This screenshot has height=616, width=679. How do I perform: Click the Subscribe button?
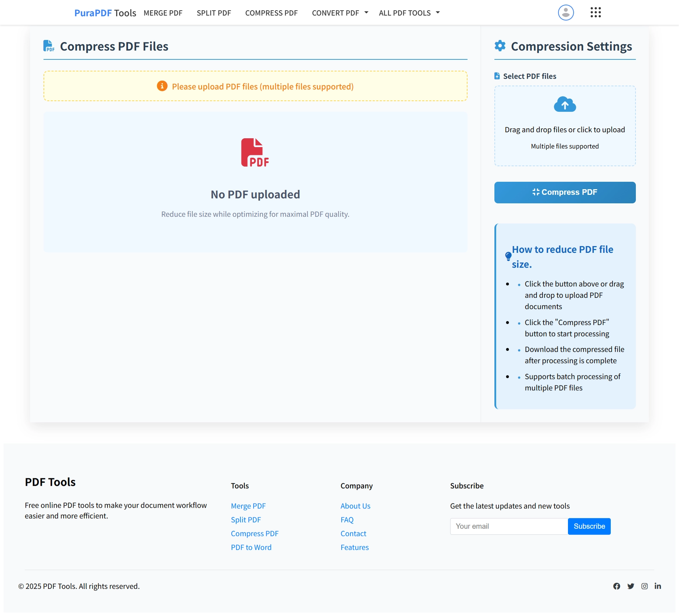[589, 526]
